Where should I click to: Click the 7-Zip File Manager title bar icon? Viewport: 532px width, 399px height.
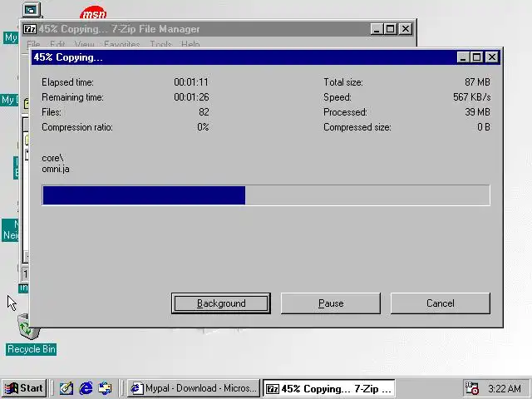pyautogui.click(x=30, y=29)
